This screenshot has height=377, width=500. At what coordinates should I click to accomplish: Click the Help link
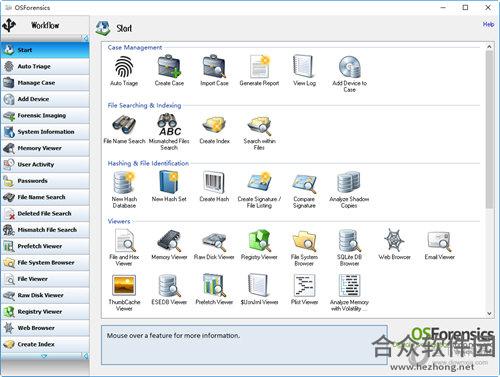488,24
